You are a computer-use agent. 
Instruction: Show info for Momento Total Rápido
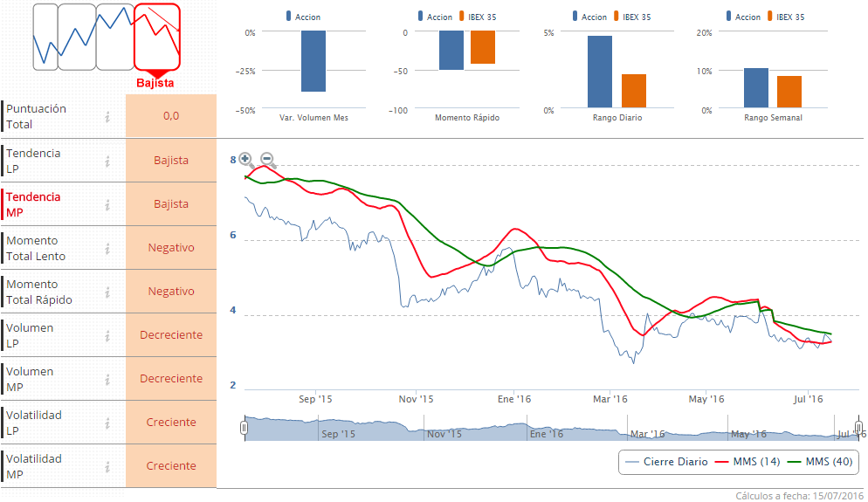(x=107, y=292)
